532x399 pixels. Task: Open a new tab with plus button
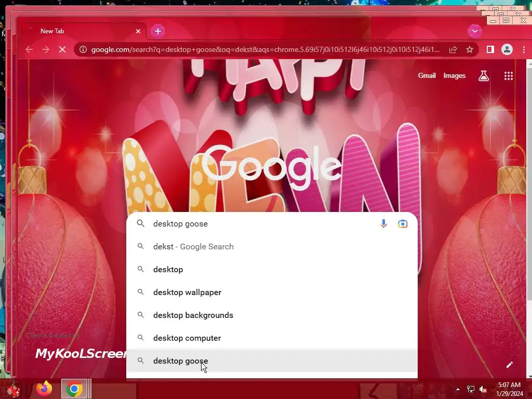click(158, 31)
